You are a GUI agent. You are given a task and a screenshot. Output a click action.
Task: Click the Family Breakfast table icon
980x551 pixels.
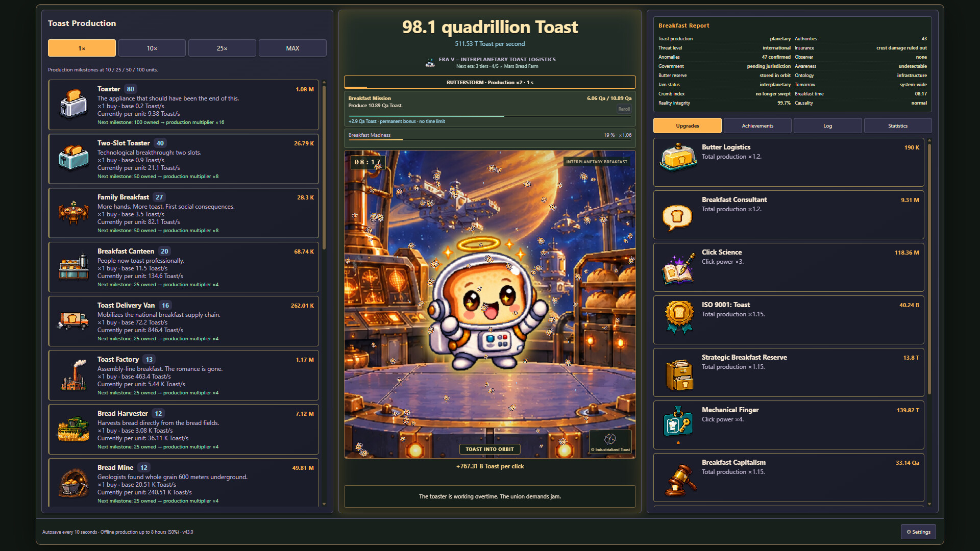pos(73,212)
